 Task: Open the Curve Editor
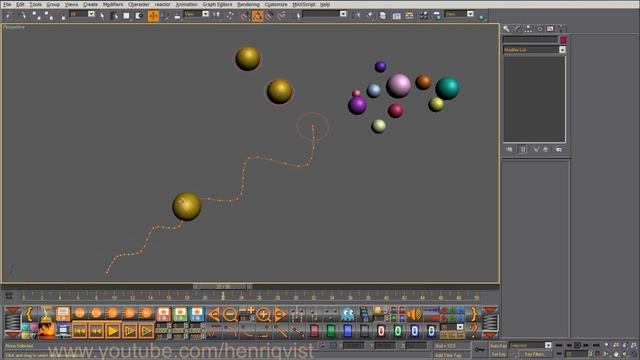pos(396,16)
